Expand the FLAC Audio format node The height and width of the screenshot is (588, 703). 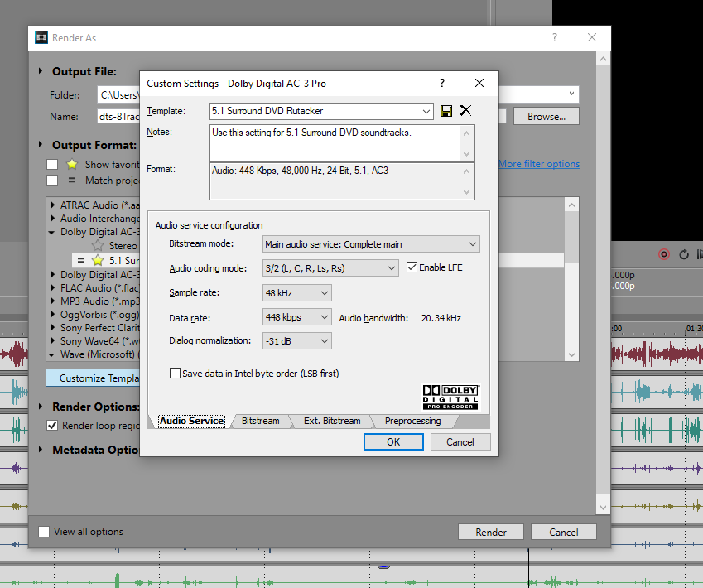(x=52, y=288)
